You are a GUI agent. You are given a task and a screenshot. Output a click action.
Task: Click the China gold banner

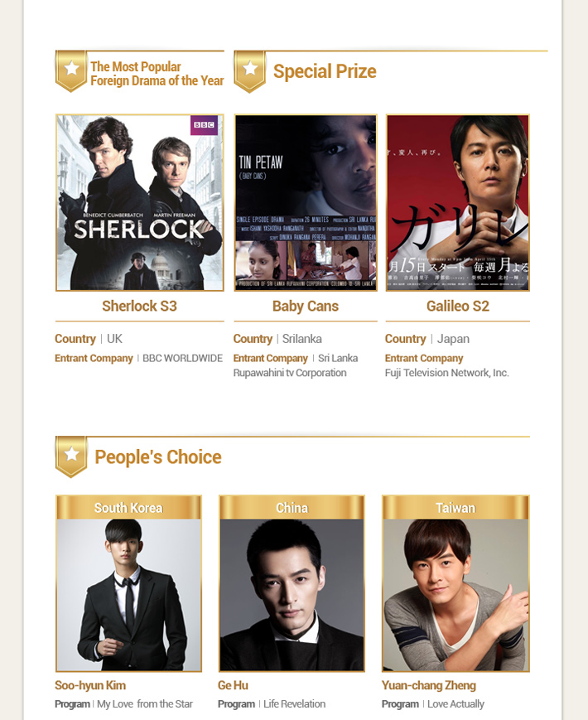coord(292,507)
